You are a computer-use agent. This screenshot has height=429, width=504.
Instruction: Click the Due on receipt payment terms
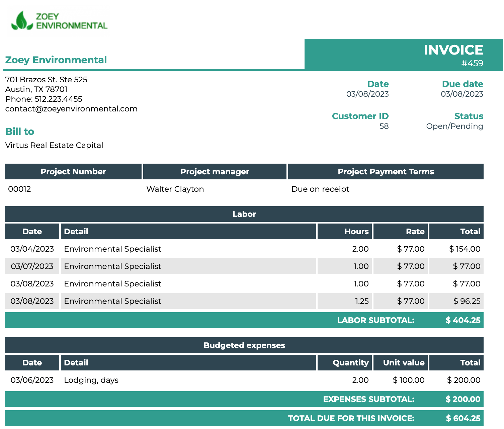tap(320, 189)
